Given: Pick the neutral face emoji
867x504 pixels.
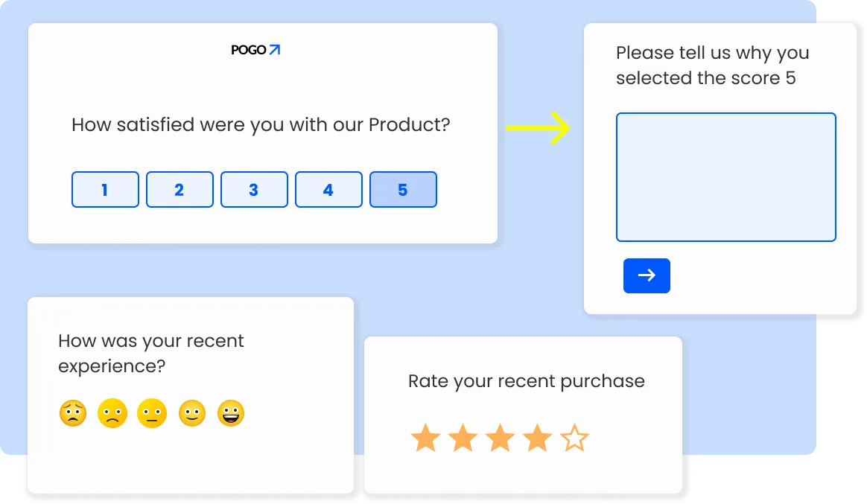Looking at the screenshot, I should tap(152, 413).
